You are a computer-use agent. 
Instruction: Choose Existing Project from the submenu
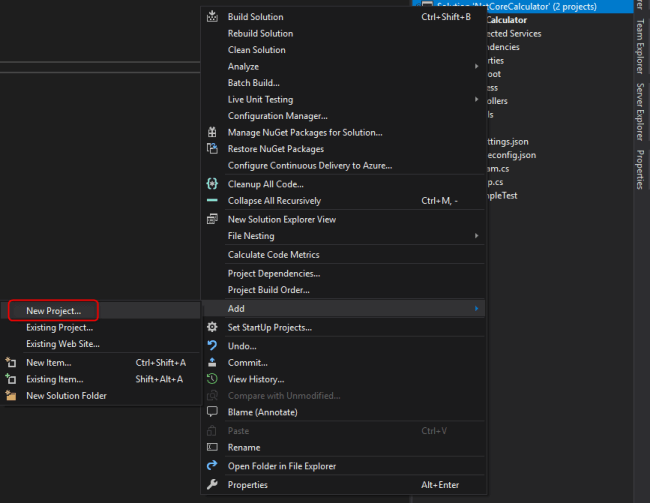[59, 327]
